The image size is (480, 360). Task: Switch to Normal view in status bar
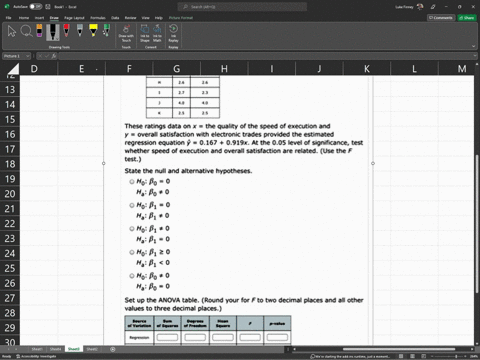(x=401, y=356)
